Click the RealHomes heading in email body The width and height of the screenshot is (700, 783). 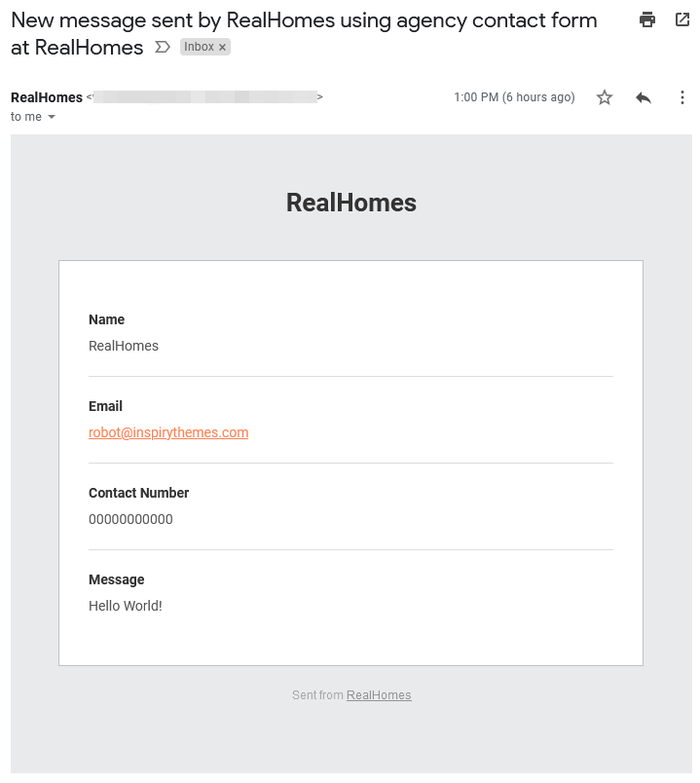tap(351, 203)
